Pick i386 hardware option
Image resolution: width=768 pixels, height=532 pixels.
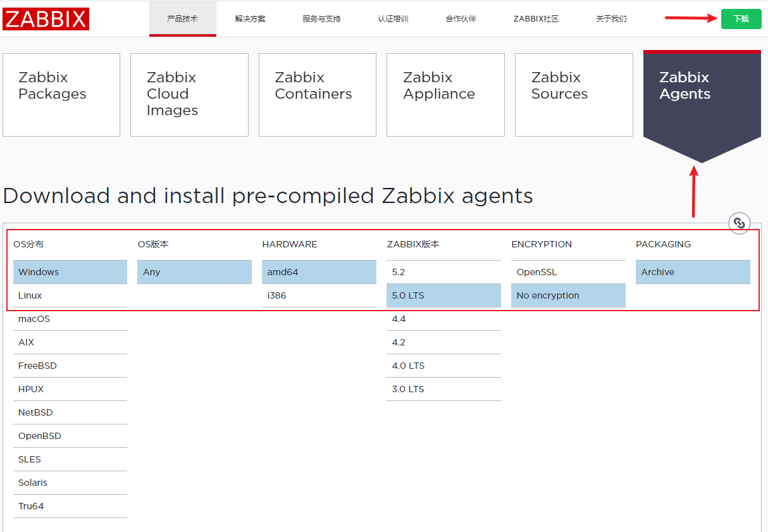pyautogui.click(x=319, y=295)
